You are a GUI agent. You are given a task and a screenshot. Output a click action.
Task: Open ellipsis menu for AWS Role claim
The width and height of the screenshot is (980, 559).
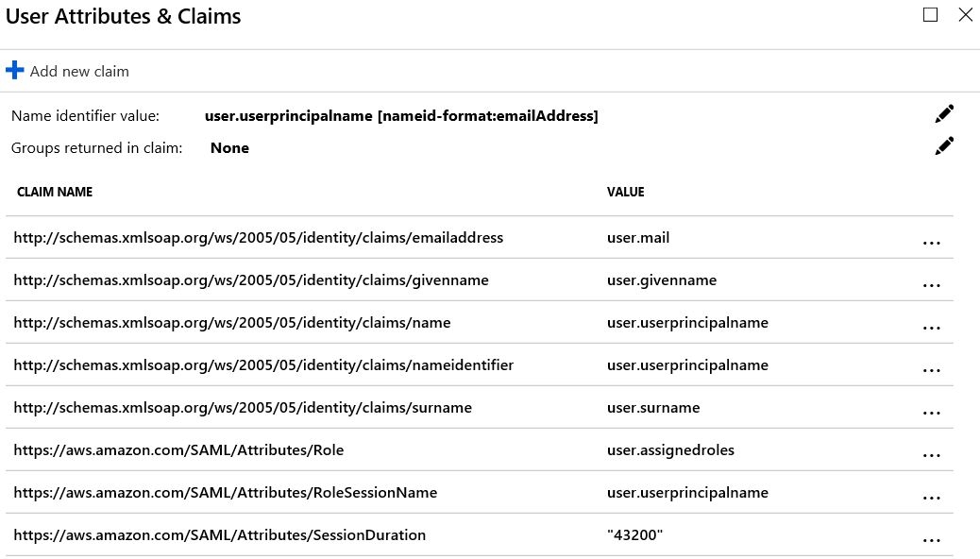tap(931, 455)
